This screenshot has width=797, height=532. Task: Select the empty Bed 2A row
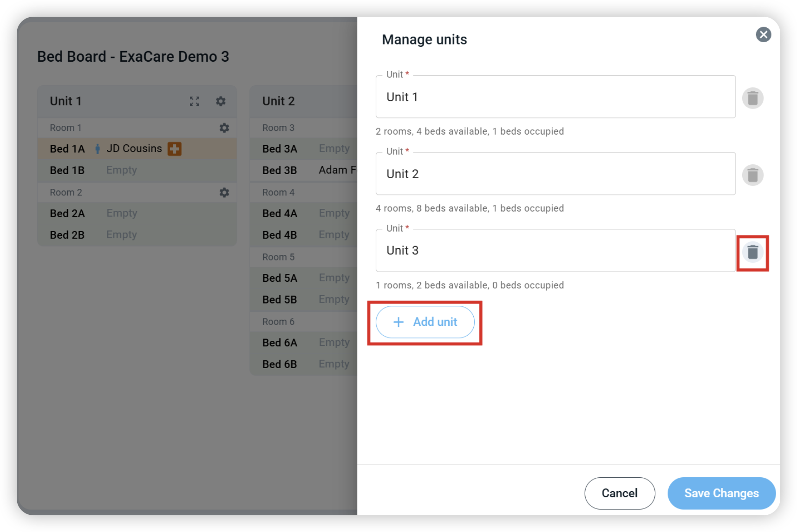point(137,213)
